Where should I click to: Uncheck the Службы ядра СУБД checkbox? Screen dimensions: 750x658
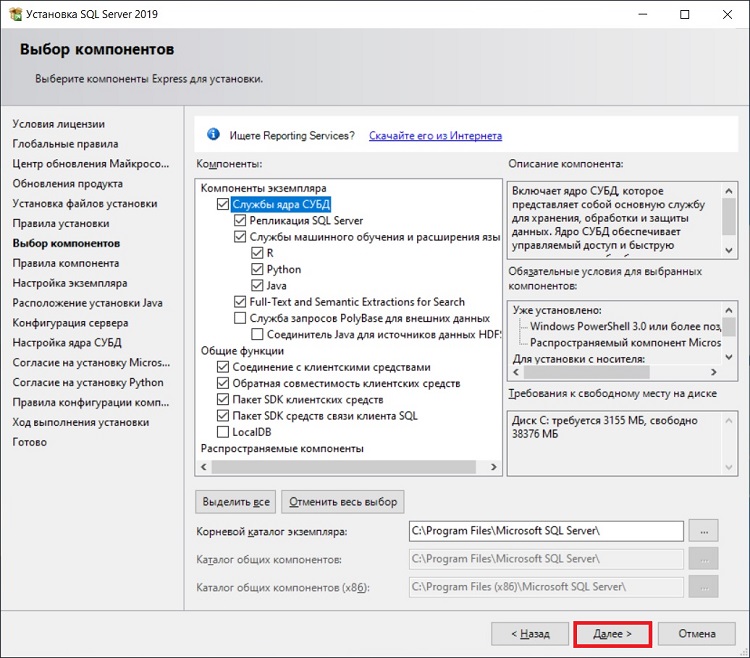(x=223, y=204)
